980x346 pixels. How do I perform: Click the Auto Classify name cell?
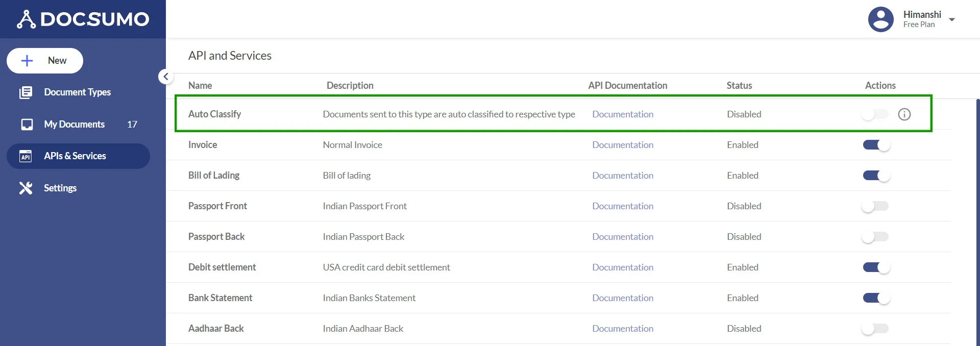coord(214,114)
